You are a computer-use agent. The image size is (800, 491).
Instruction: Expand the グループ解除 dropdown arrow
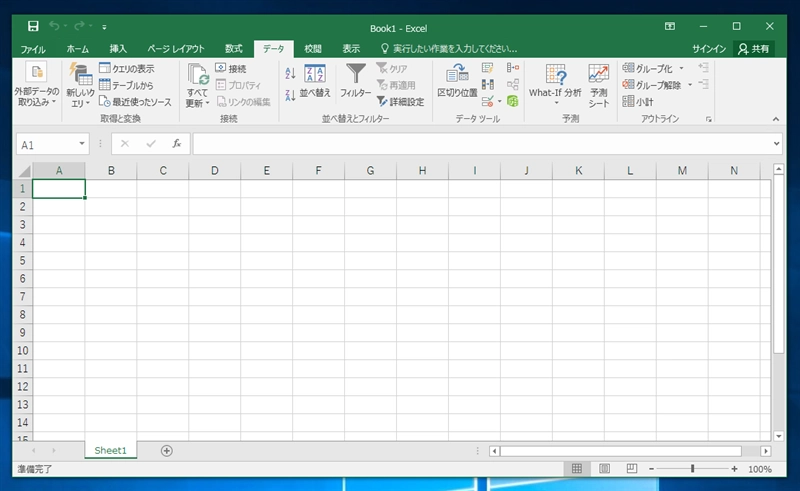[690, 85]
